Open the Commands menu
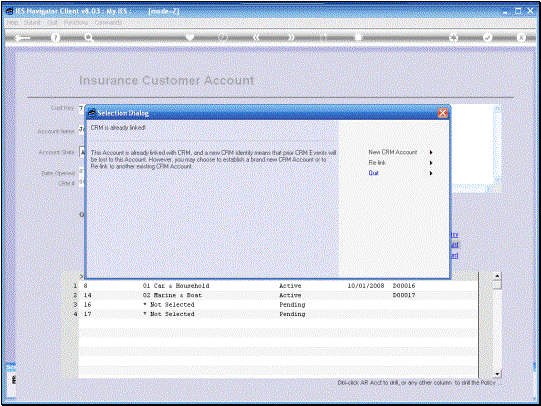 (108, 22)
